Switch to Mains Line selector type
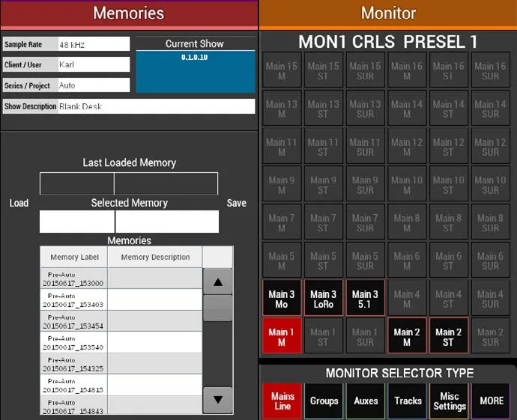Viewport: 517px width, 420px height. point(282,401)
